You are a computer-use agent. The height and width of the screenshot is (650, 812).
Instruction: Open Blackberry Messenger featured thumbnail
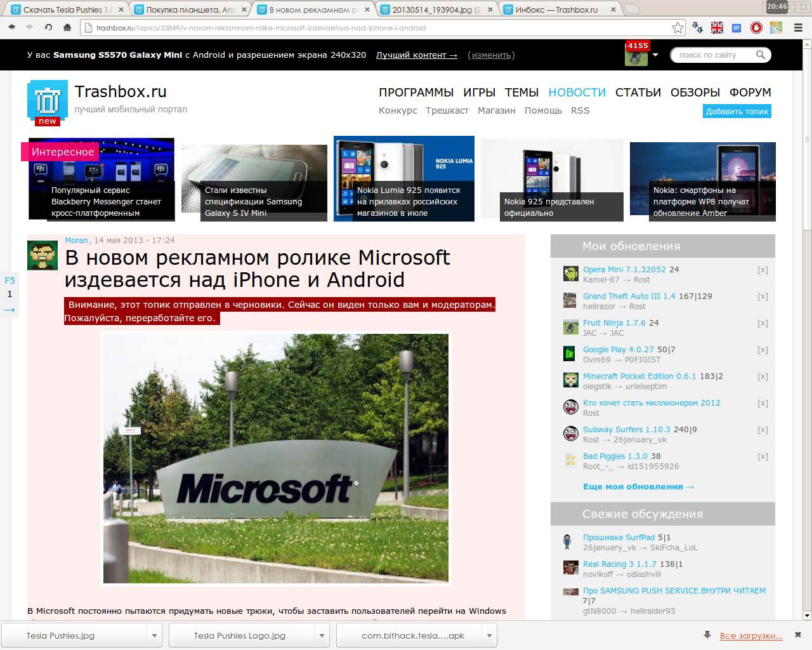(101, 180)
